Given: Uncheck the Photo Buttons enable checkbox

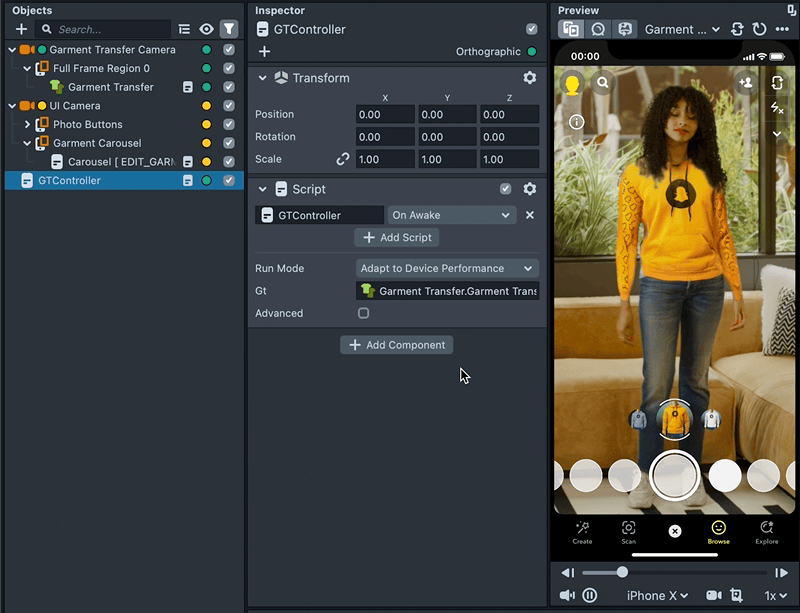Looking at the screenshot, I should (x=229, y=125).
